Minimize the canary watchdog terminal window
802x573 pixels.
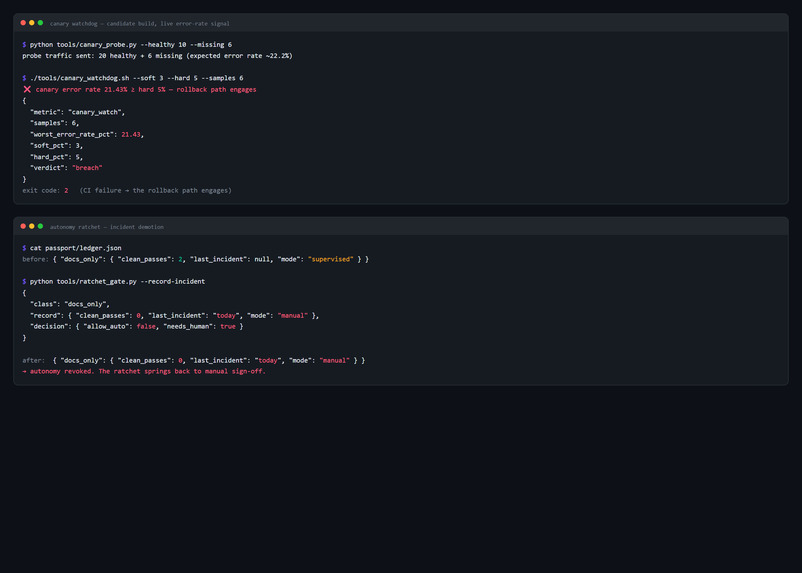(x=32, y=23)
